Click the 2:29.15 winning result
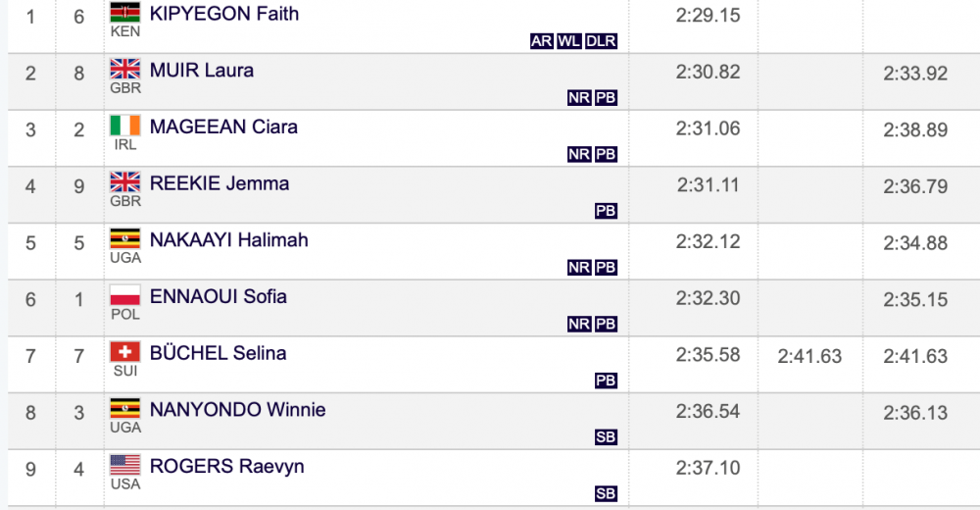Screen dimensions: 980x510 coord(709,15)
